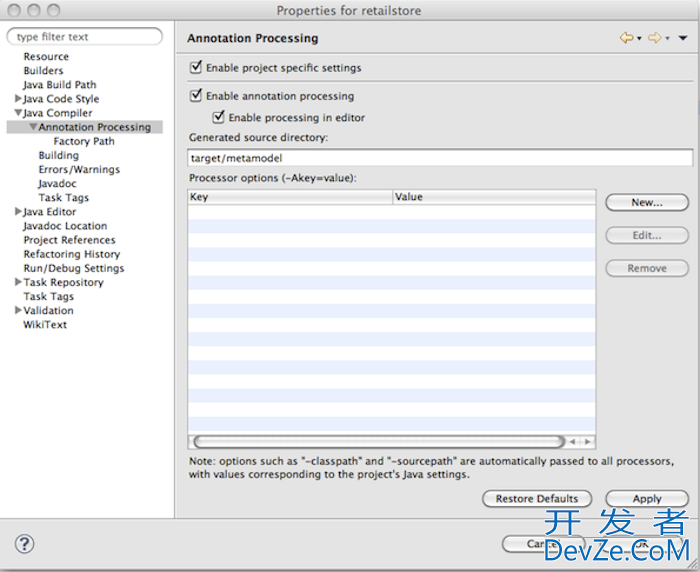The height and width of the screenshot is (572, 700).
Task: Select top-level Task Tags below Task Repository
Action: 49,296
